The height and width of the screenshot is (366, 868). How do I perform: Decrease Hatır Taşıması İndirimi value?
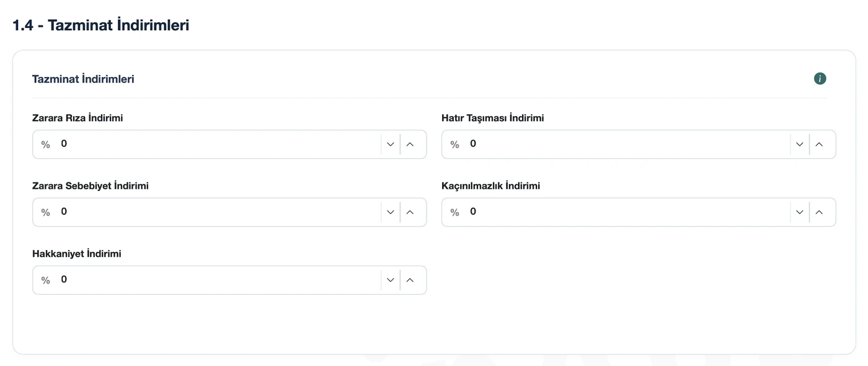point(800,144)
